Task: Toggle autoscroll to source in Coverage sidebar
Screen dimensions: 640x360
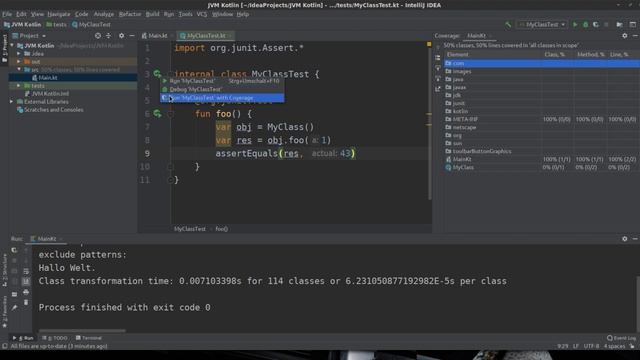Action: (x=438, y=68)
